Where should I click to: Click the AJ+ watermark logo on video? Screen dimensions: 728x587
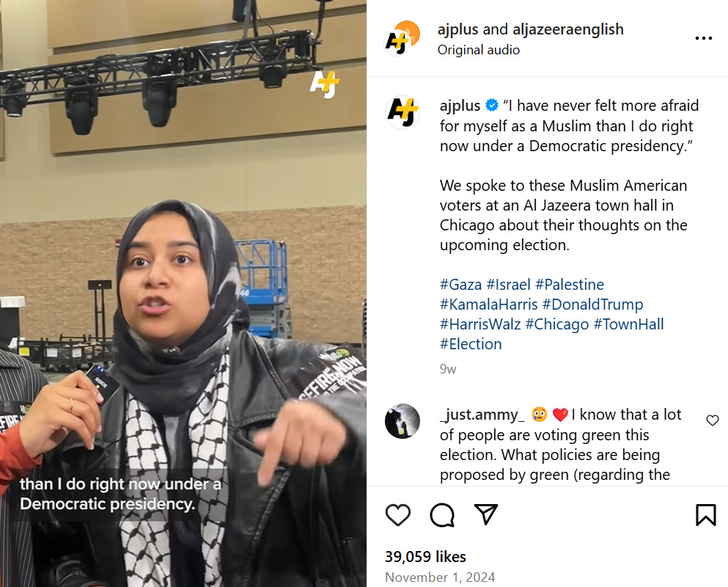325,84
